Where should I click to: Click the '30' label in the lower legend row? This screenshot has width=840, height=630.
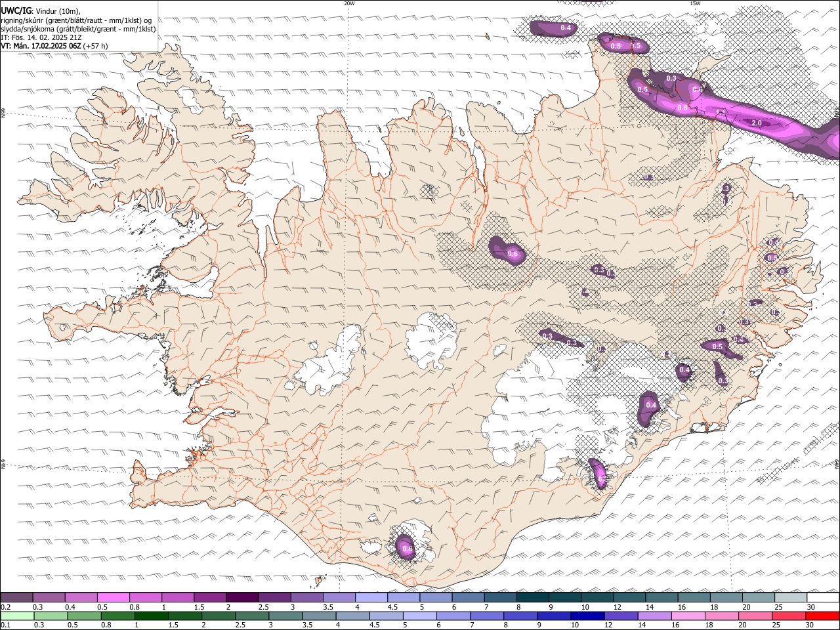[x=811, y=625]
